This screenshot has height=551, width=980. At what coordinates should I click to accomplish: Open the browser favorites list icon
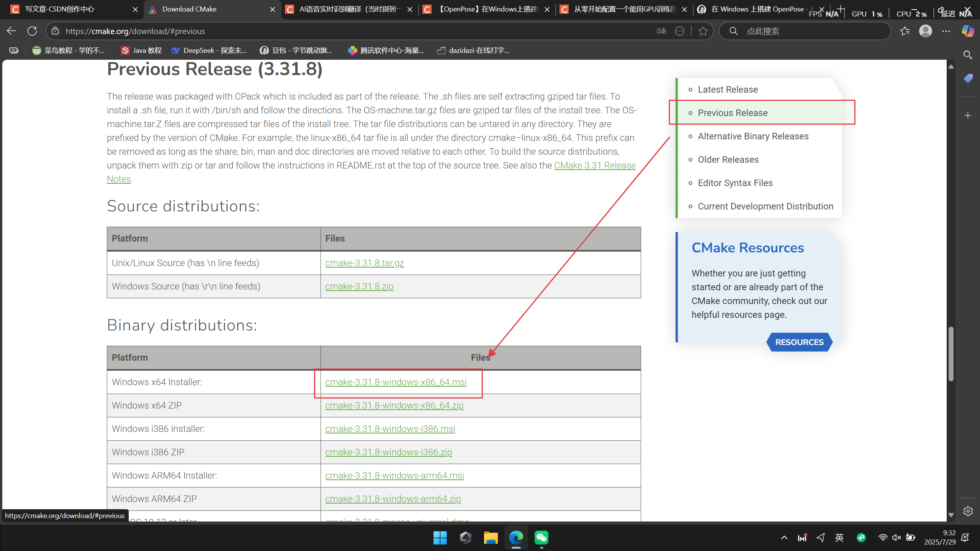(905, 31)
